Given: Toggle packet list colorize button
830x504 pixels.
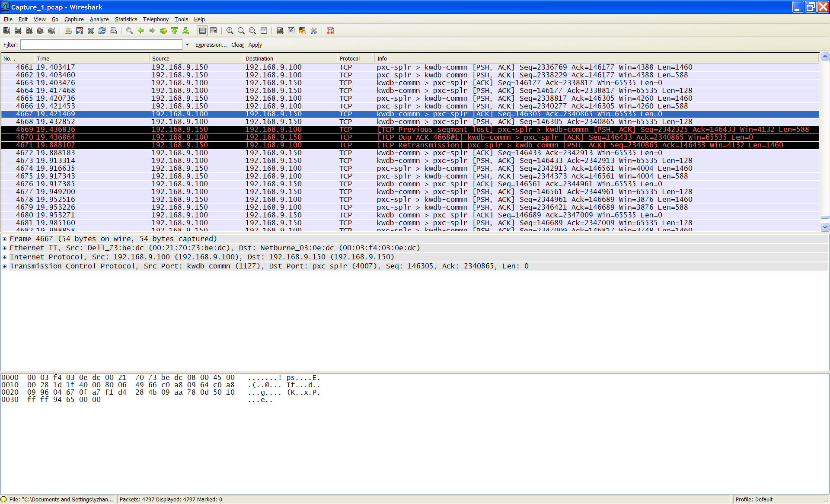Looking at the screenshot, I should [x=202, y=31].
